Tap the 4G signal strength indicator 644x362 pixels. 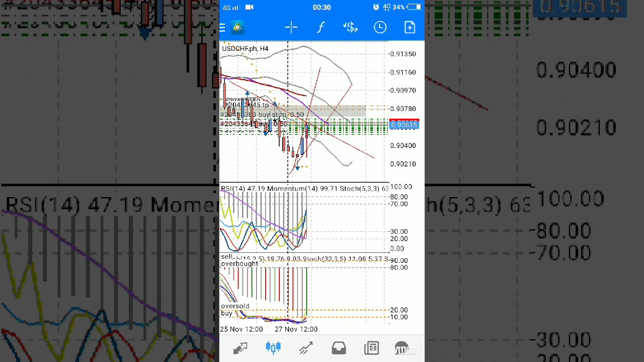231,7
